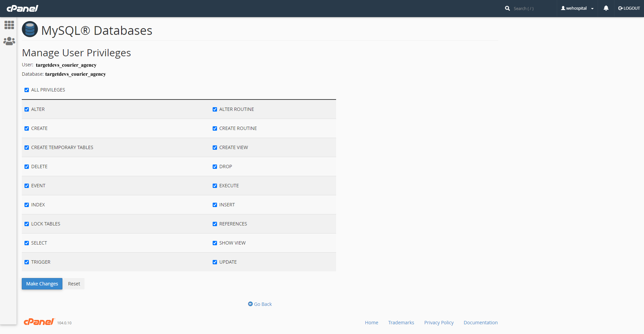Click the Reset button

(x=74, y=284)
